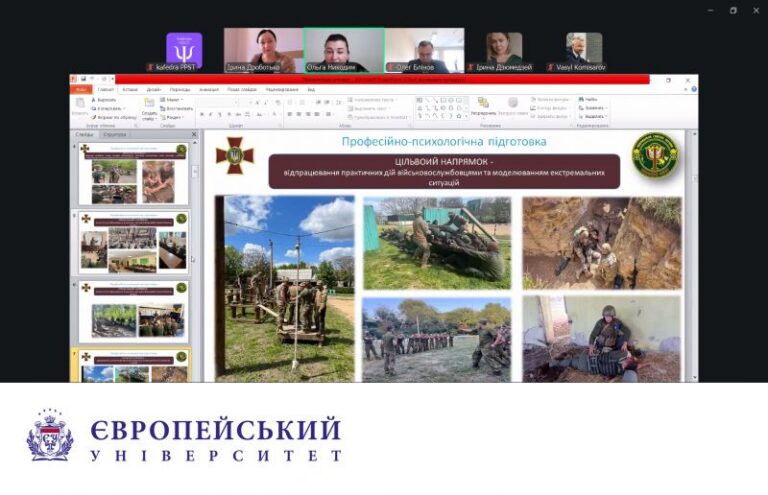Toggle bold text formatting in ribbon

pyautogui.click(x=202, y=115)
